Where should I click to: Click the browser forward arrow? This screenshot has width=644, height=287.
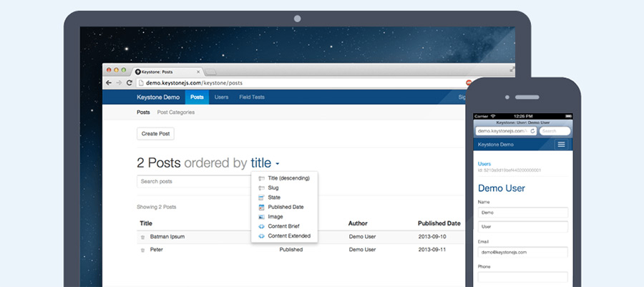[x=119, y=82]
